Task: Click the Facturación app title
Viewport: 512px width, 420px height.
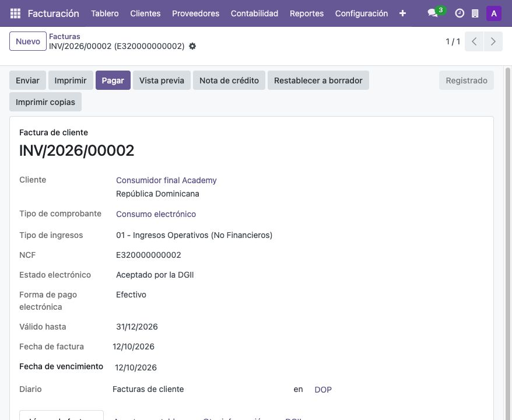Action: coord(53,13)
